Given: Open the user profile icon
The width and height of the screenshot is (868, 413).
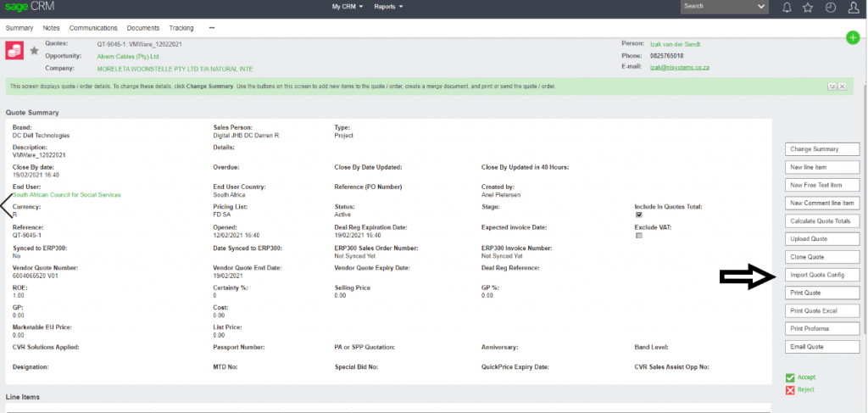Looking at the screenshot, I should pos(852,8).
